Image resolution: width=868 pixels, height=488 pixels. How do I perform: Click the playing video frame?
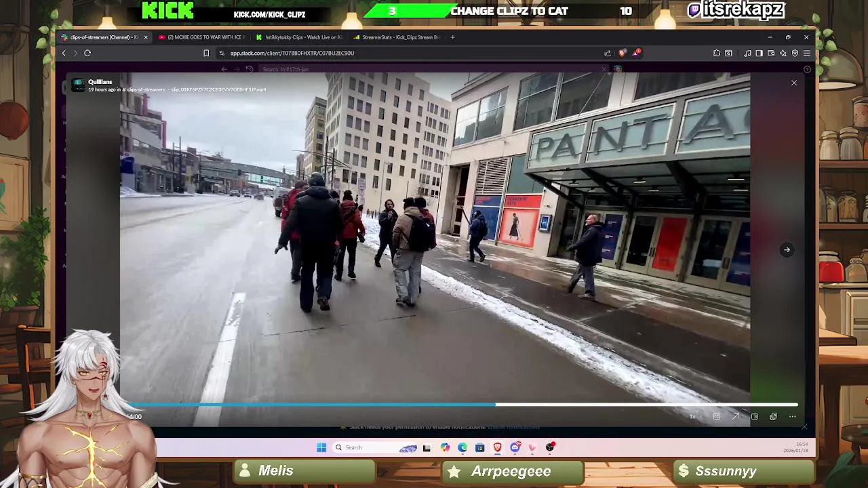[x=435, y=237]
